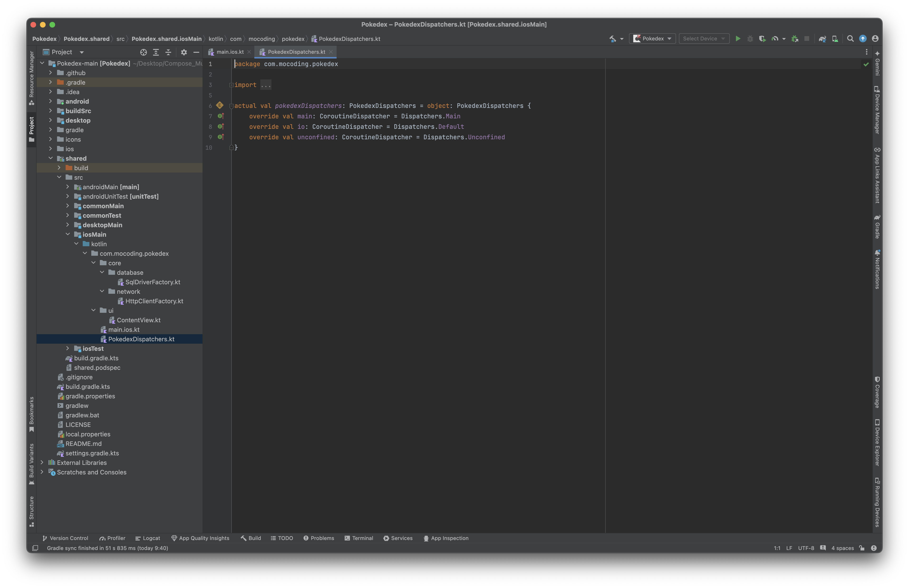The image size is (909, 588).
Task: Toggle read-only lock icon in status bar
Action: (x=862, y=548)
